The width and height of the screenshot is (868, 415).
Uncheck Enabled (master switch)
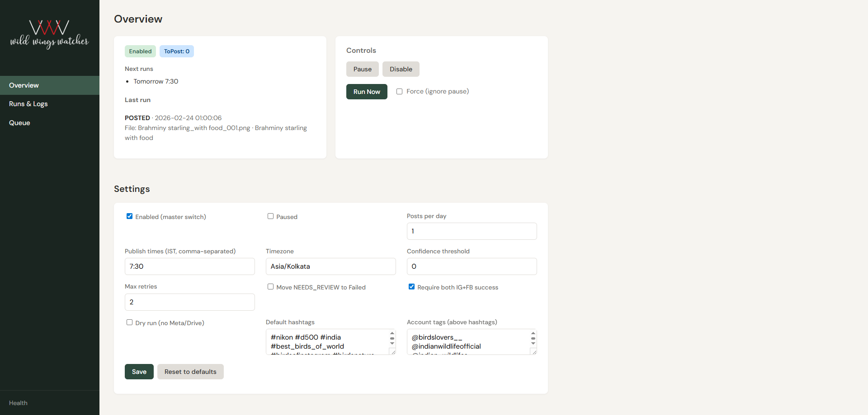129,216
